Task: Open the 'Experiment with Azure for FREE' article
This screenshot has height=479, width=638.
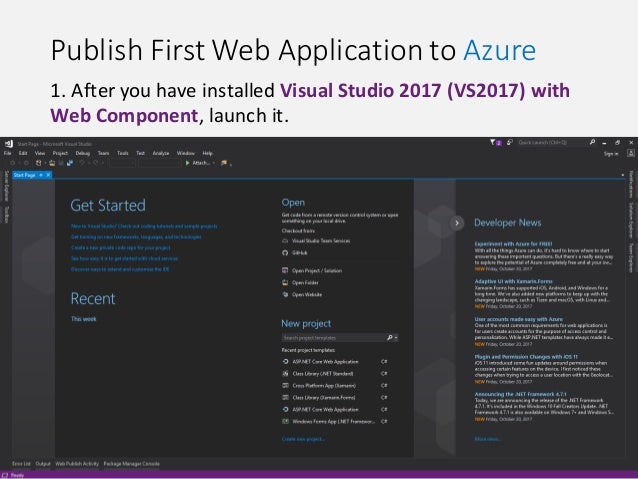Action: [513, 244]
